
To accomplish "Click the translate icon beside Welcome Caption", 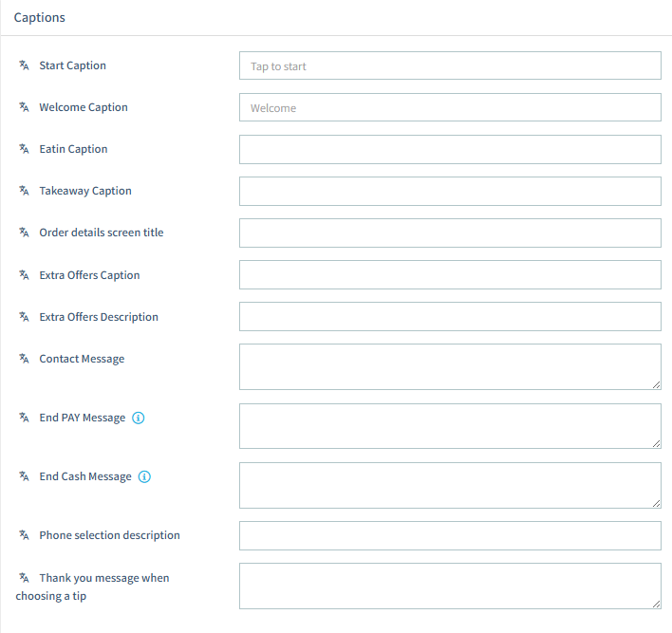I will 25,107.
